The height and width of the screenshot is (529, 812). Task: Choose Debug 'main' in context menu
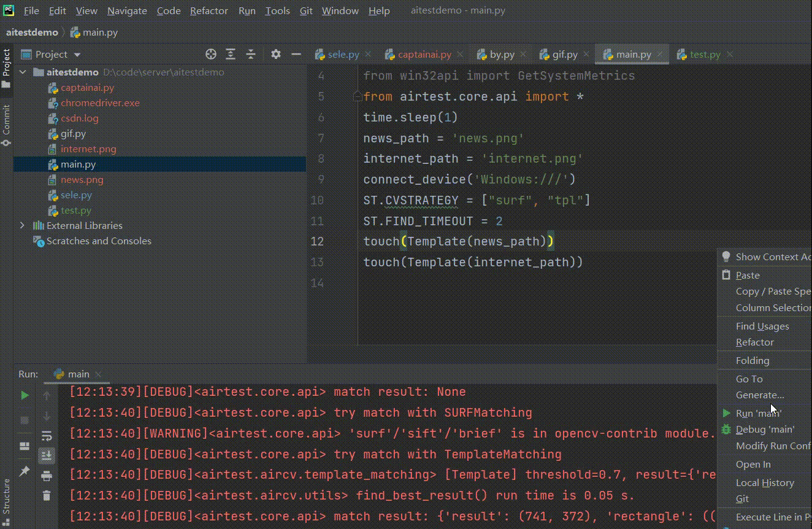pyautogui.click(x=764, y=430)
